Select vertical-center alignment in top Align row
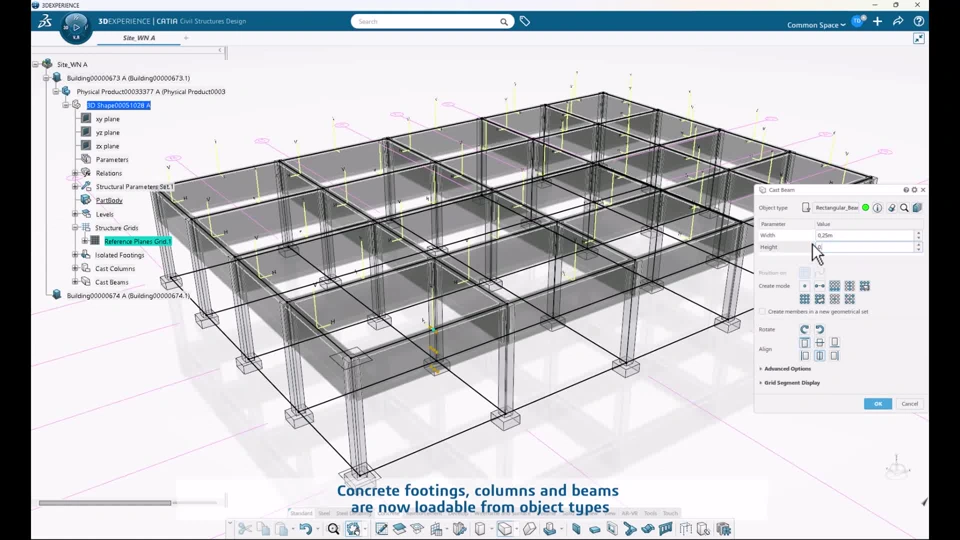 point(819,343)
